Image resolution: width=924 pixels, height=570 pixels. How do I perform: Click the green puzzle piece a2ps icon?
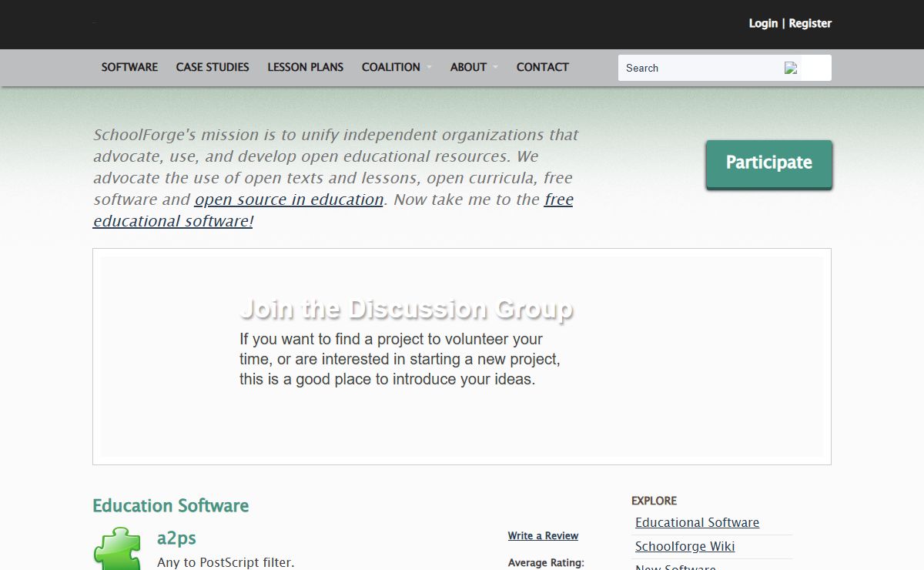[117, 548]
